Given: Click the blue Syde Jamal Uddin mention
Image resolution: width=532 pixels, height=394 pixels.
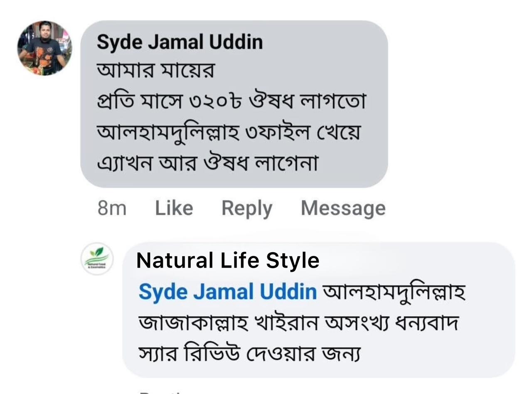Looking at the screenshot, I should click(227, 292).
